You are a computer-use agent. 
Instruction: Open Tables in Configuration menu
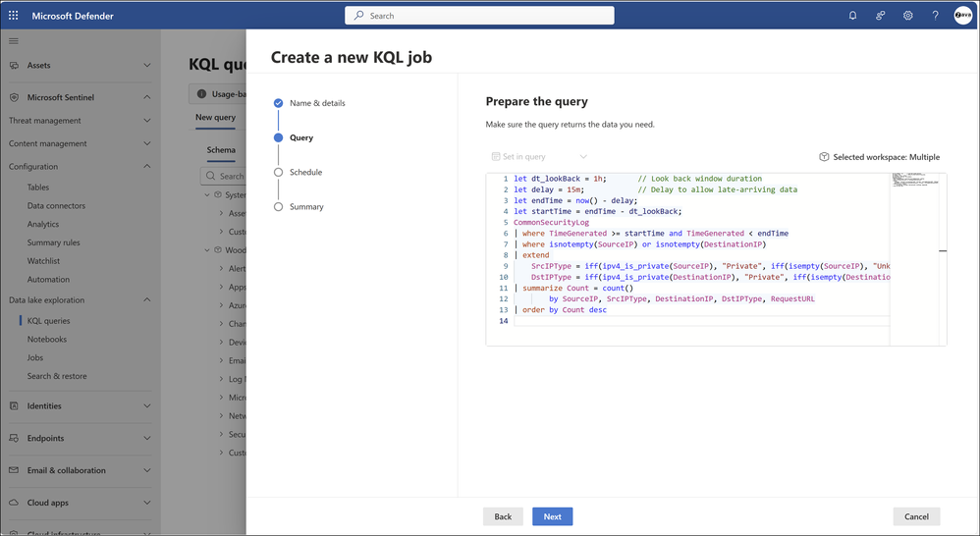tap(38, 188)
